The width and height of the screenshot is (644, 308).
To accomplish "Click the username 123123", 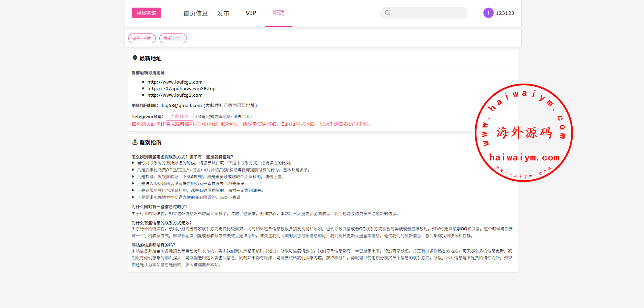I will 505,13.
